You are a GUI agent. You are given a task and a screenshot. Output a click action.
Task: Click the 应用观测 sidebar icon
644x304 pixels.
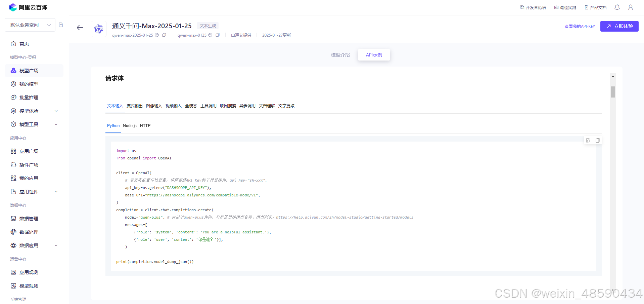(13, 272)
